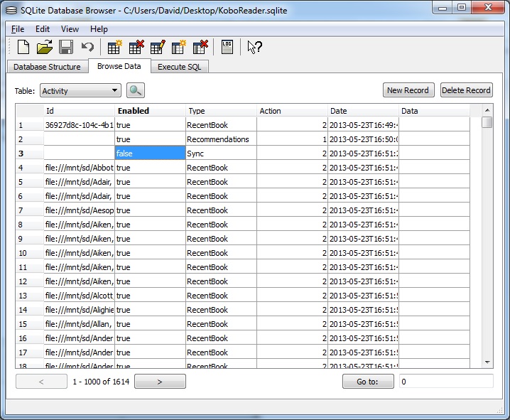510x420 pixels.
Task: Click row header number 1
Action: click(30, 125)
